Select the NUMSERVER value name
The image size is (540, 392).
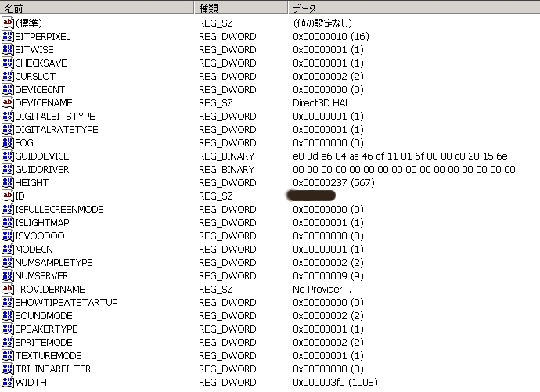(41, 276)
